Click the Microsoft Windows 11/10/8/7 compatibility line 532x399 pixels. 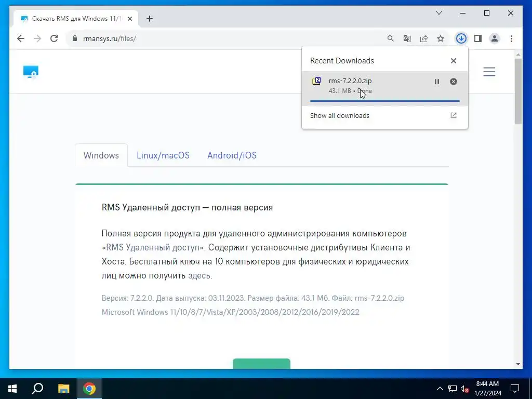click(230, 312)
